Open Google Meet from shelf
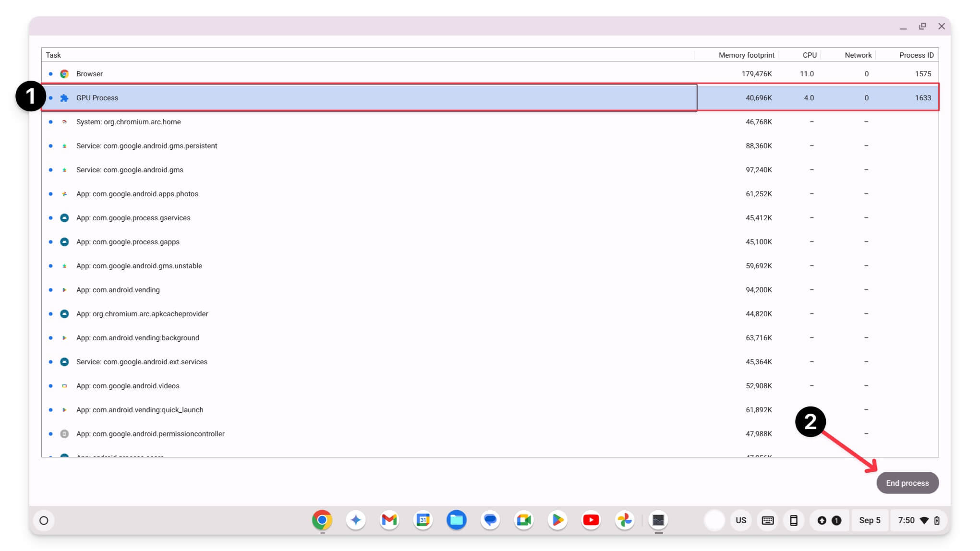The image size is (980, 551). click(x=524, y=520)
